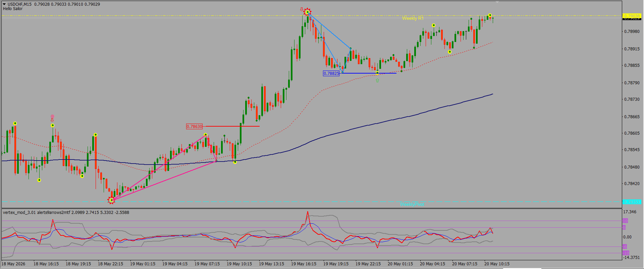Click the pink dot above the 18 May 16:15 swing high

coord(52,117)
